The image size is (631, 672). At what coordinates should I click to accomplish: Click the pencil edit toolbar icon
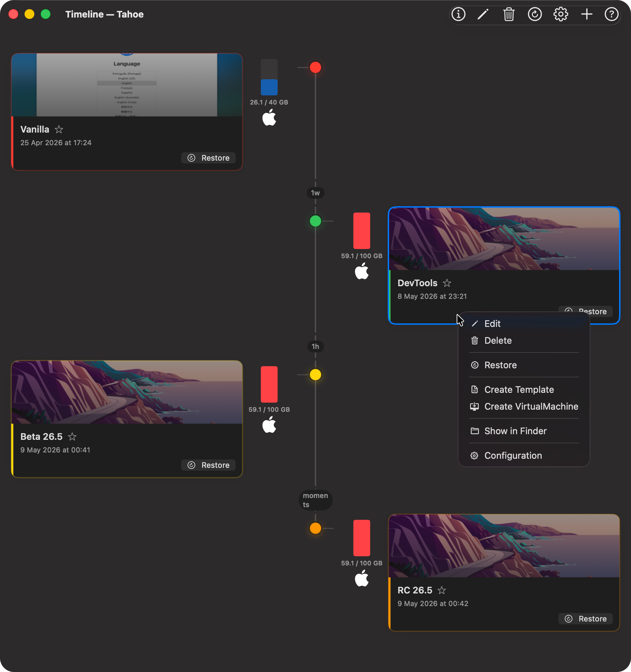(483, 14)
